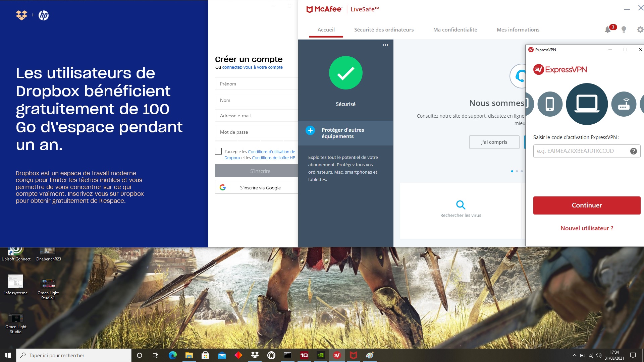
Task: Click the Continuer button in ExpressVPN
Action: 586,205
